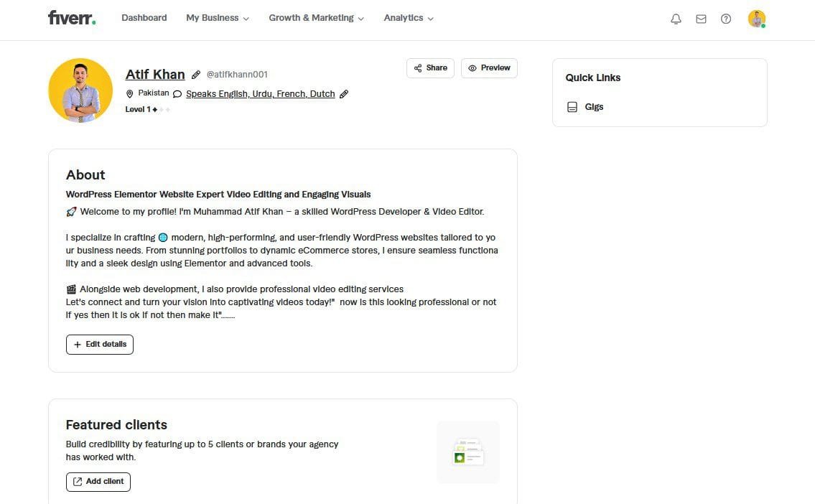The height and width of the screenshot is (504, 815).
Task: Click the large profile photo
Action: pos(80,90)
